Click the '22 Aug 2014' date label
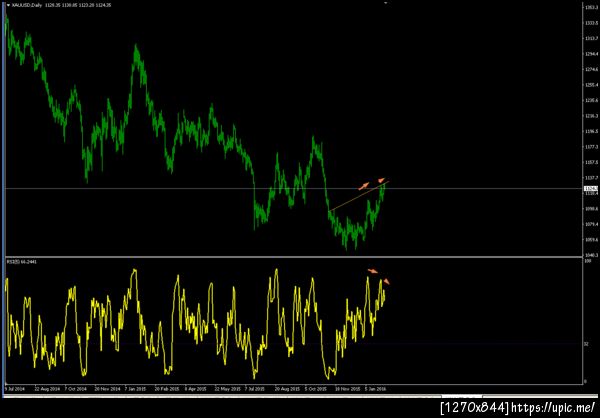600x418 pixels. [x=47, y=388]
